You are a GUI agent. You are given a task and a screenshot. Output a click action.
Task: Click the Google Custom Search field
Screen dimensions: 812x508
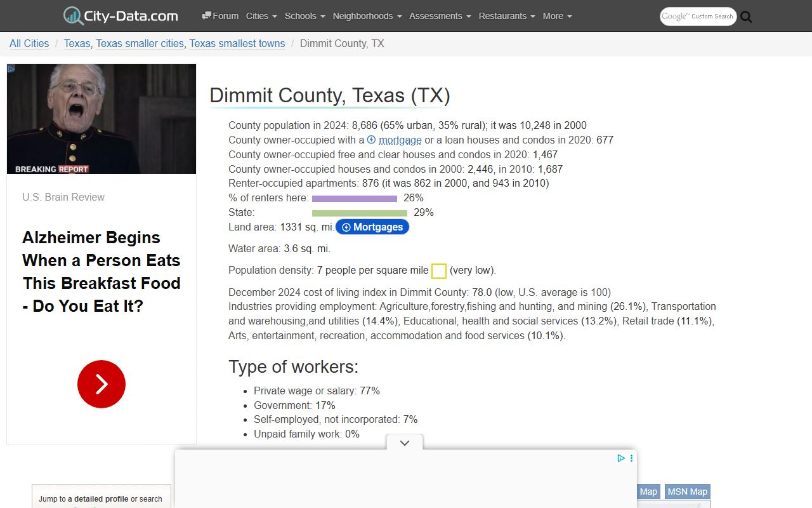click(698, 17)
